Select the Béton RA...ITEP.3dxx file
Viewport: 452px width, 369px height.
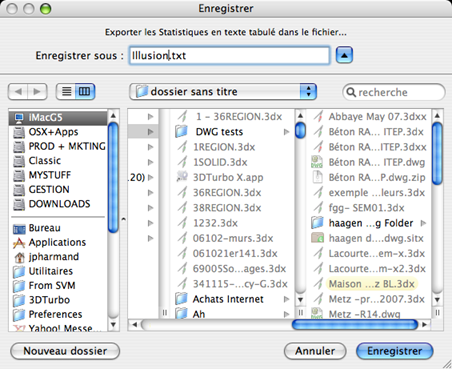pos(370,147)
